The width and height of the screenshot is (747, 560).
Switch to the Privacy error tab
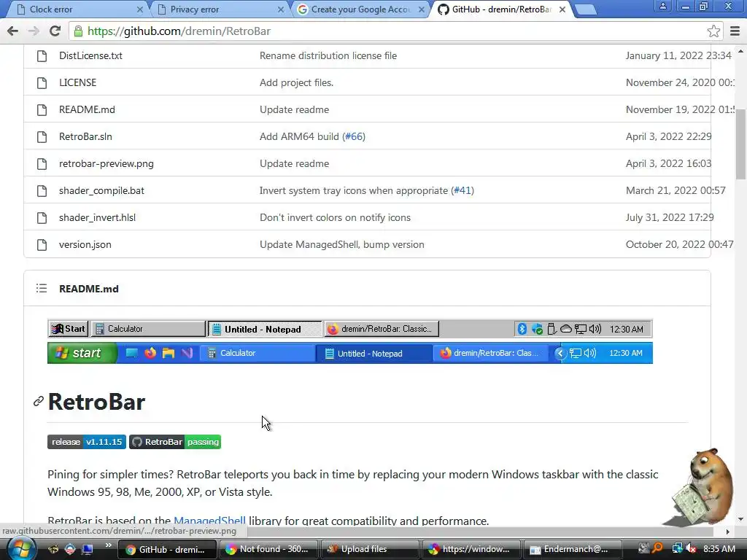(x=215, y=9)
